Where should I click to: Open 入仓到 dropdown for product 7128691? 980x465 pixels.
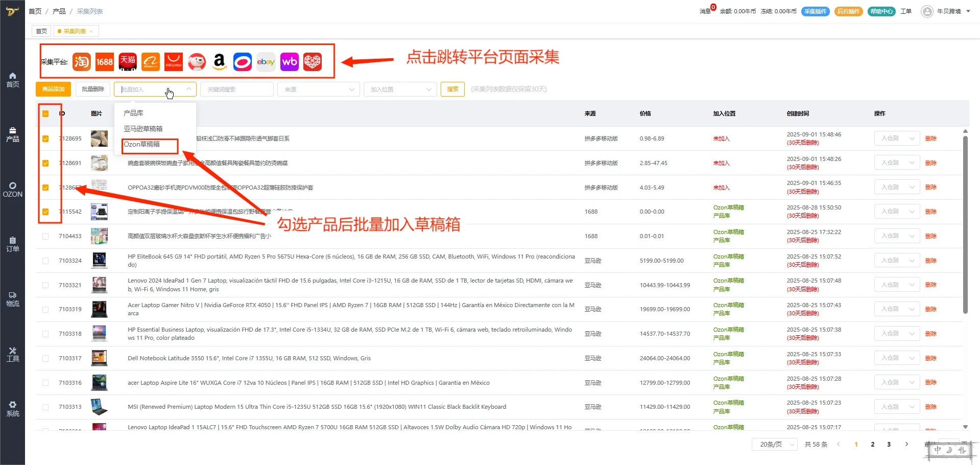[897, 162]
